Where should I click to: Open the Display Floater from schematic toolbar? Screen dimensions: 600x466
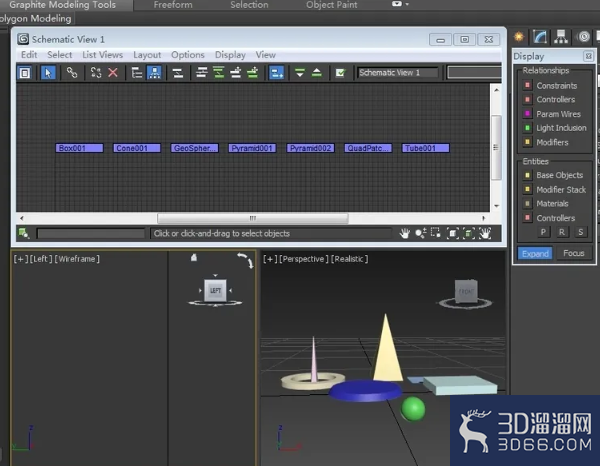(25, 73)
